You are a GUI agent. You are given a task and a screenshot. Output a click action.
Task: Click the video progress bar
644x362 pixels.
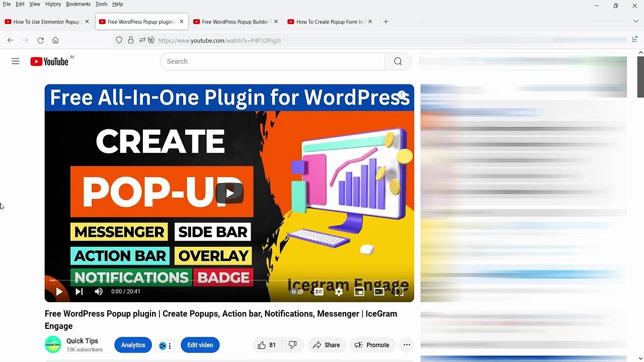click(x=229, y=281)
